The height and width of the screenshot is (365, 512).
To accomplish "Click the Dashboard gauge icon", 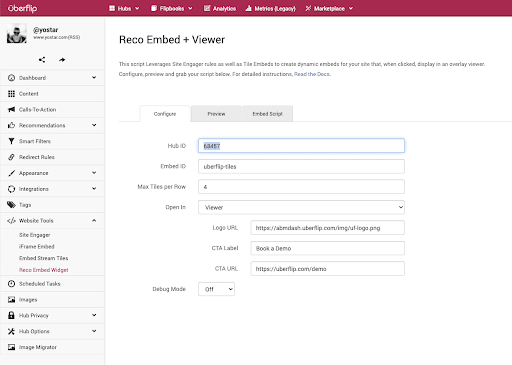I will pos(11,78).
